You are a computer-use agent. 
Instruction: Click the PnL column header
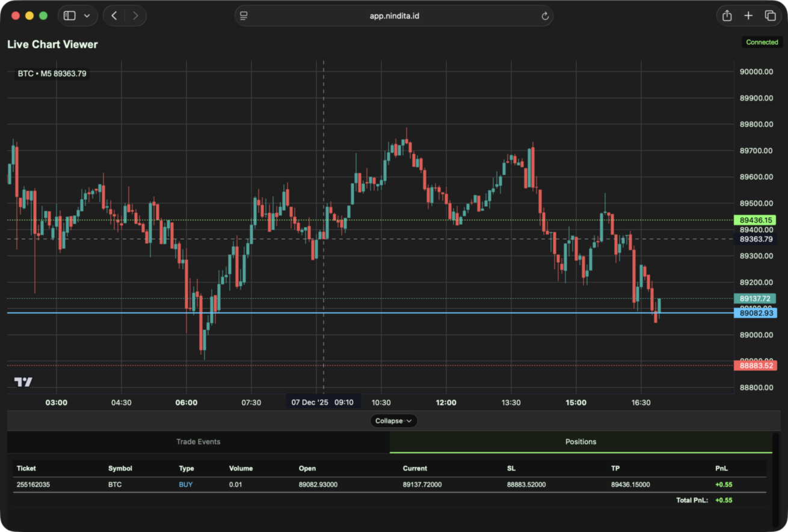tap(721, 468)
